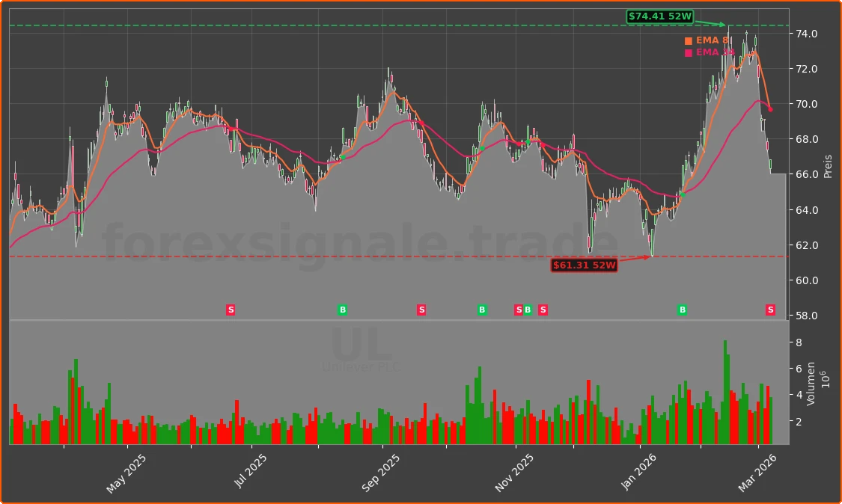Click the rightmost "S" marker near Mar 2026
Image resolution: width=842 pixels, height=504 pixels.
click(x=769, y=309)
